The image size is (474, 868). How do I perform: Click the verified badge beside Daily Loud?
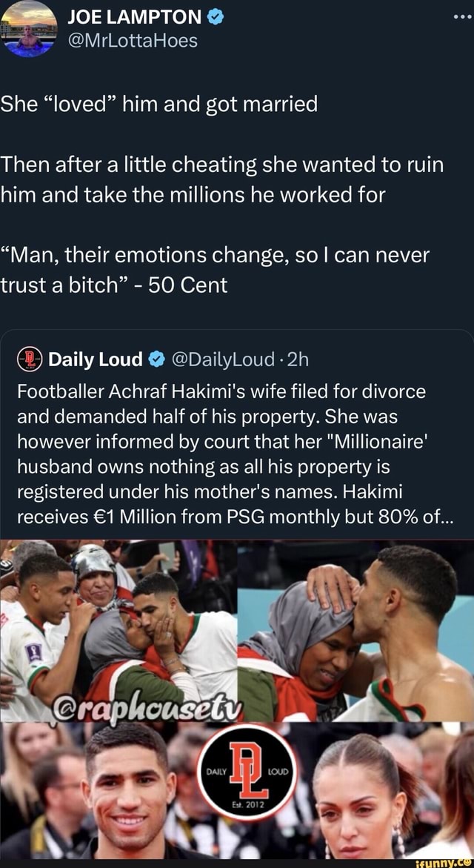click(x=156, y=360)
